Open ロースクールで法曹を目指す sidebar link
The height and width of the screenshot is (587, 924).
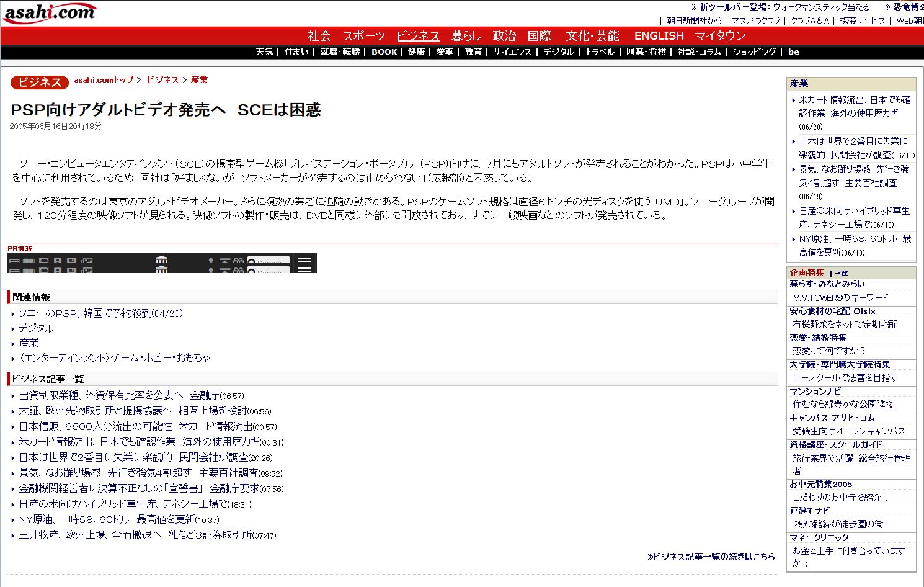pyautogui.click(x=845, y=378)
